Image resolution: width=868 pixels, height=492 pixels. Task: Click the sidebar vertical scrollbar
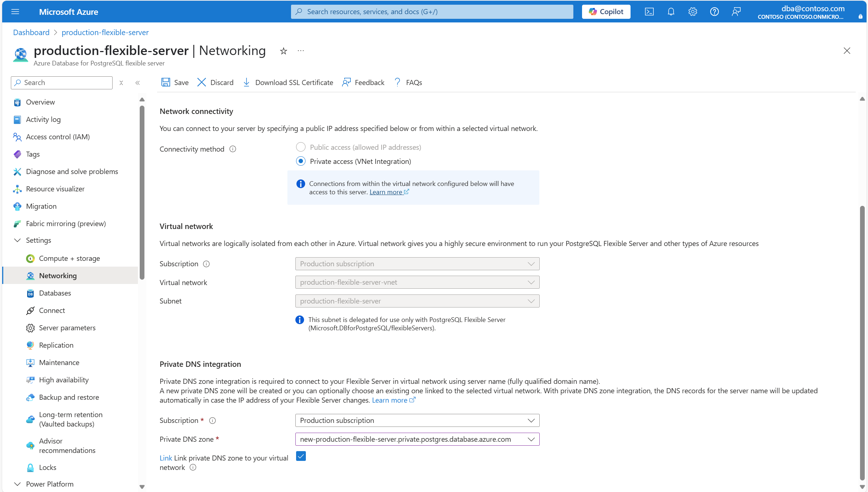142,192
